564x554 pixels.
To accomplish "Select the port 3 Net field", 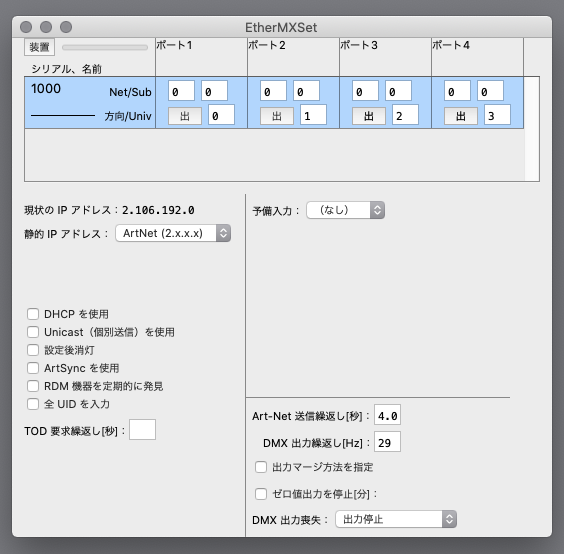I will [365, 91].
